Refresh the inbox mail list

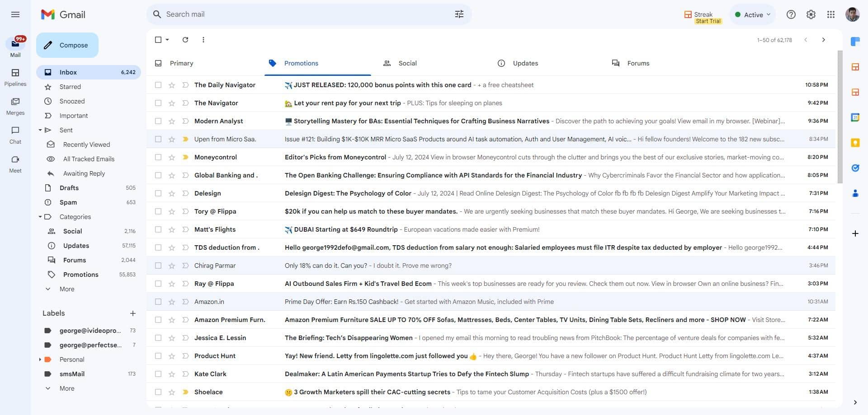[x=185, y=40]
